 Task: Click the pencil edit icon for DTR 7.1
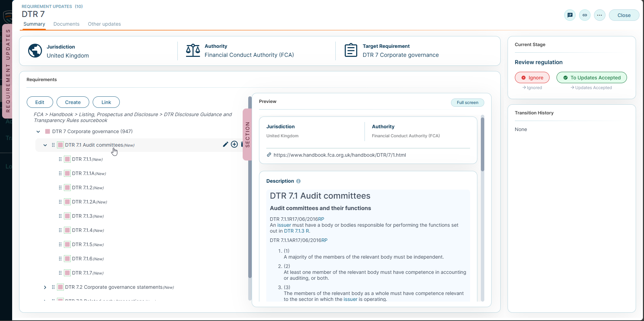[225, 145]
